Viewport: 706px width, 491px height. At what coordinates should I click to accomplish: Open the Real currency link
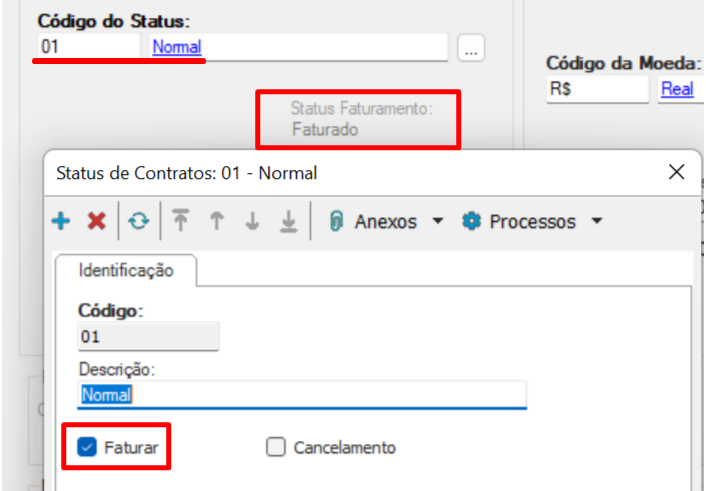point(677,89)
